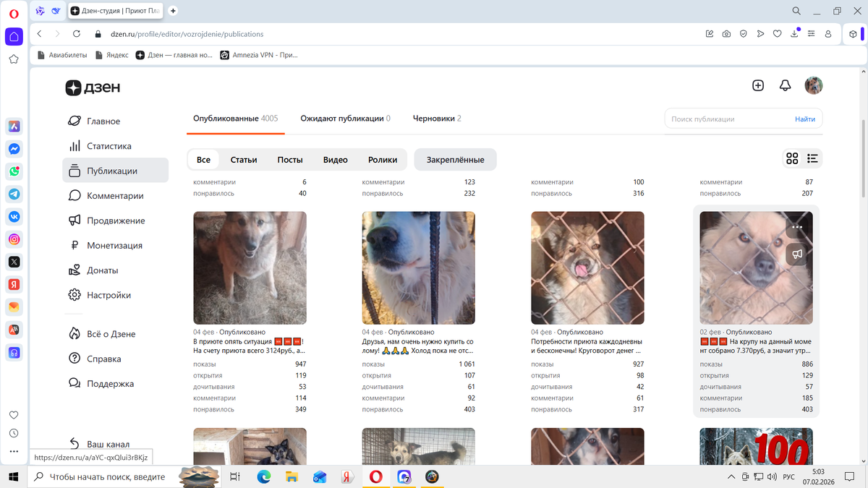
Task: Open post Друзья, нам очень нужно купить
Action: coord(418,346)
